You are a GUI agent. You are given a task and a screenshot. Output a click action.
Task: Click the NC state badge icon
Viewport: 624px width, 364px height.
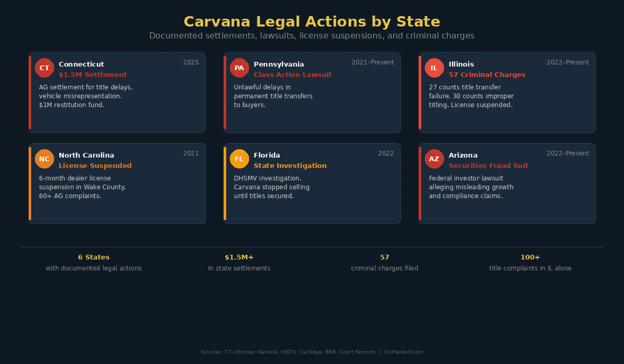(x=44, y=159)
